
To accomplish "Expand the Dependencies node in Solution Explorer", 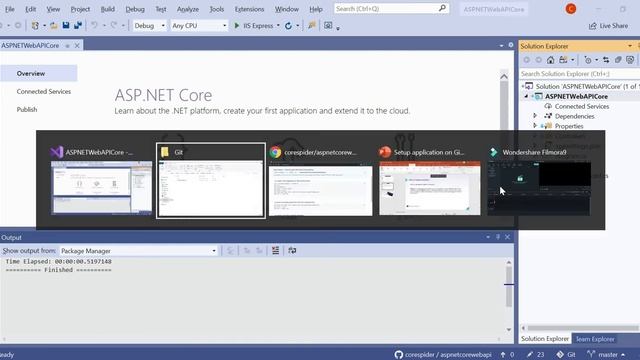I will [535, 116].
